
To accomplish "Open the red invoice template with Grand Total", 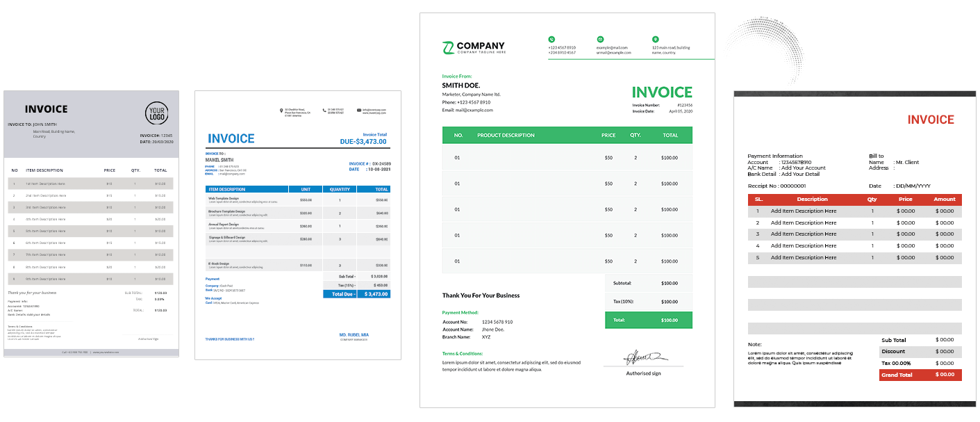I will (x=855, y=248).
